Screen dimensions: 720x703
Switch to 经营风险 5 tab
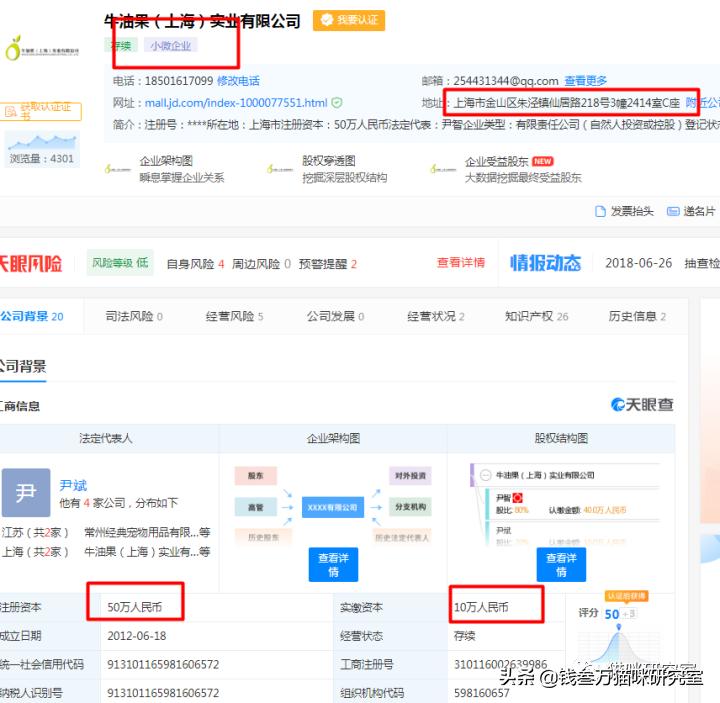click(234, 316)
